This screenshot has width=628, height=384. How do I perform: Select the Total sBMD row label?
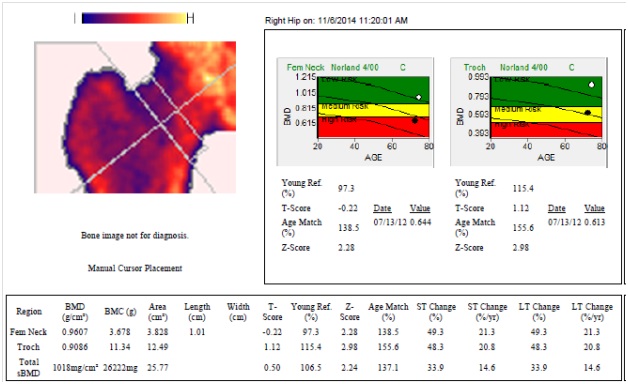point(30,367)
